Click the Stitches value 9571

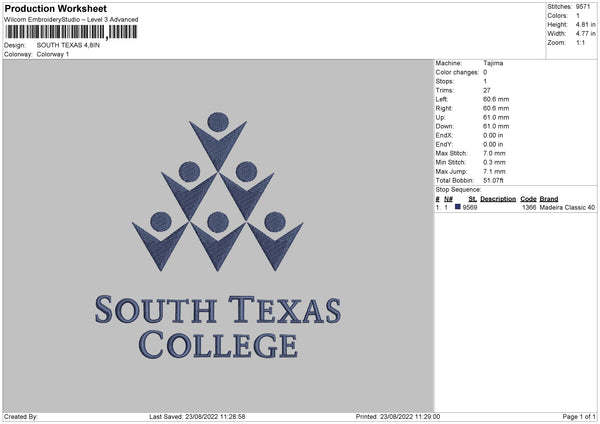click(584, 7)
